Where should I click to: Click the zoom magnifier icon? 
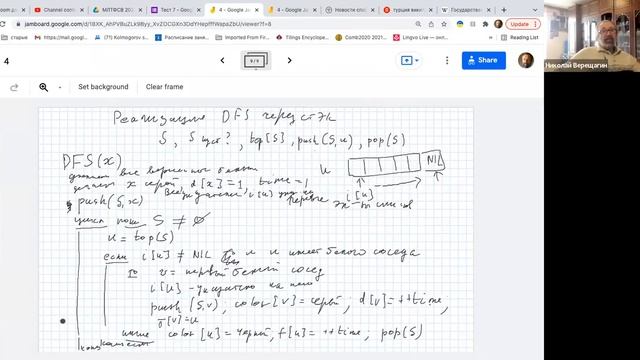pyautogui.click(x=44, y=87)
